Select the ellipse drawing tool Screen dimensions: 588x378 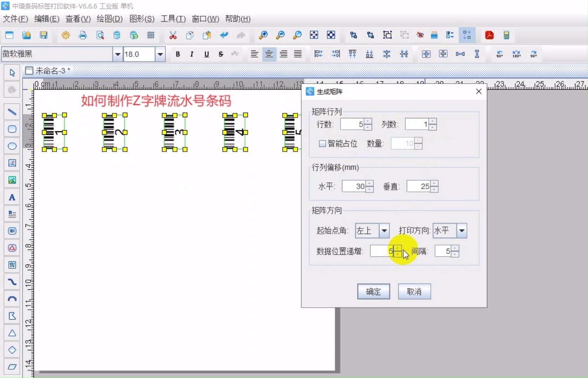point(12,146)
